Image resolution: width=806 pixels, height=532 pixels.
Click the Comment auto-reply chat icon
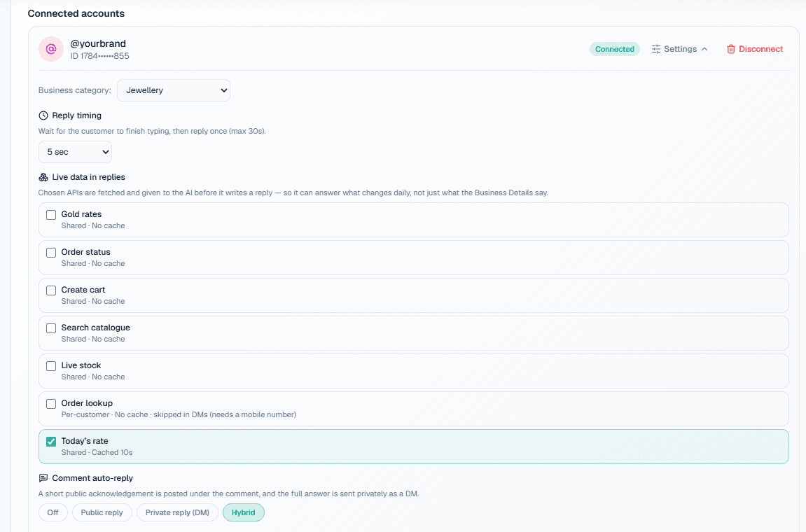point(43,478)
